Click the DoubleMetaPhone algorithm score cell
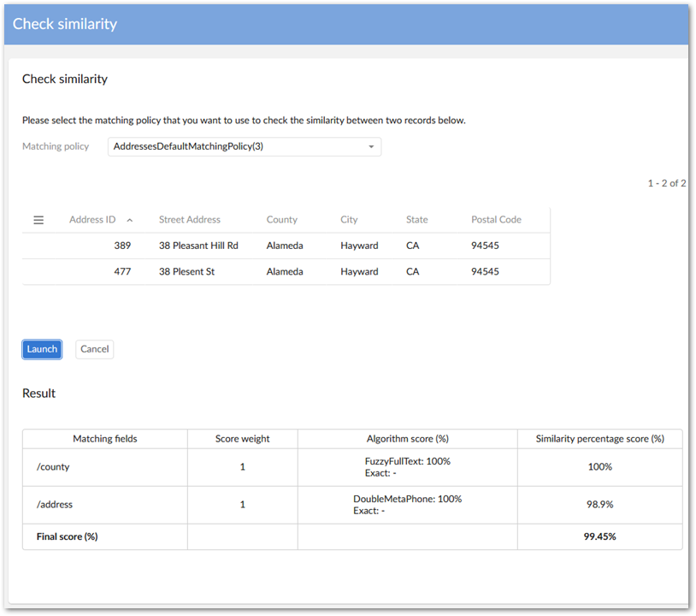The height and width of the screenshot is (616, 696). tap(407, 505)
